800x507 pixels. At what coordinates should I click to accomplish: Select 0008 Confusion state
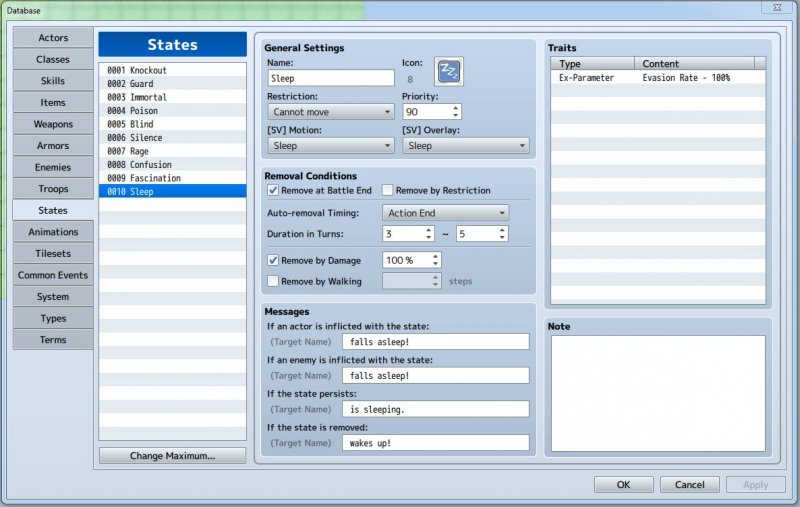172,165
